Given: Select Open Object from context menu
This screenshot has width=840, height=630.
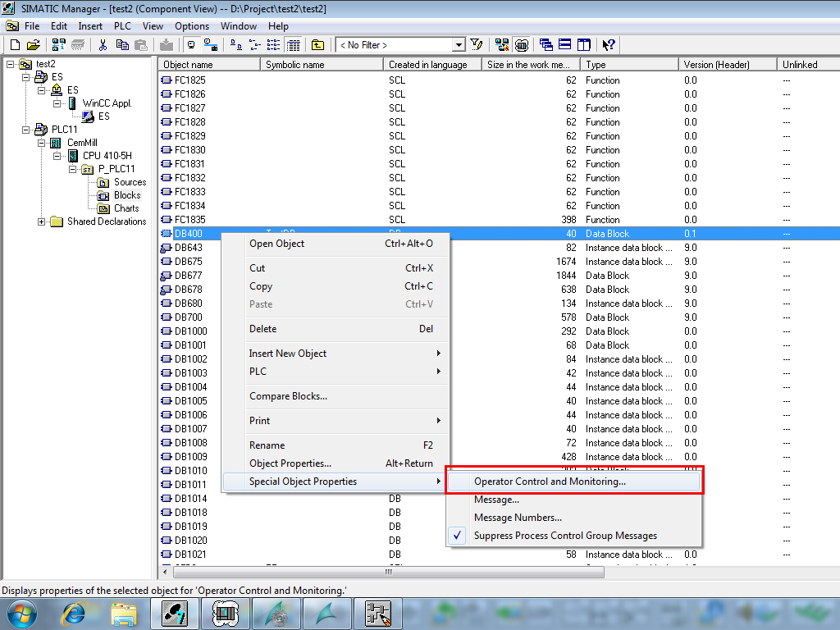Looking at the screenshot, I should point(336,243).
